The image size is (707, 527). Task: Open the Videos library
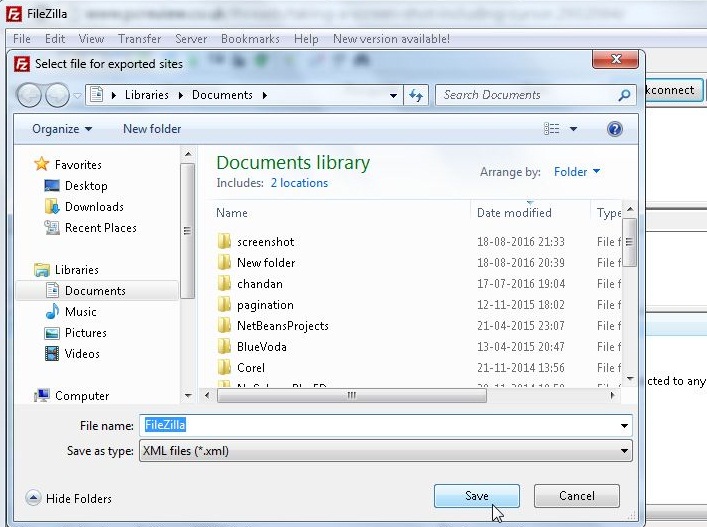(x=72, y=353)
